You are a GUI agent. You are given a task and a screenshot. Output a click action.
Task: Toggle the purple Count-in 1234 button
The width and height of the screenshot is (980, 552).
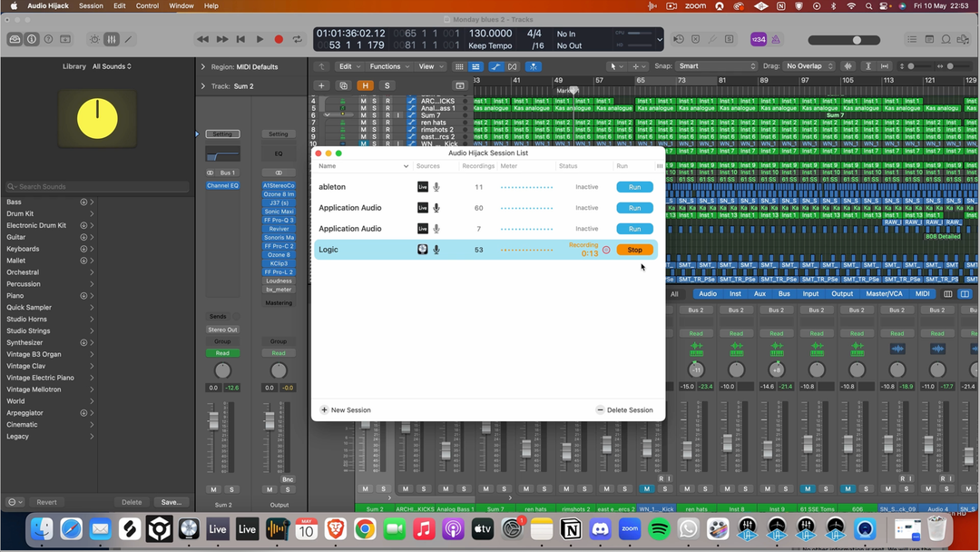coord(758,40)
